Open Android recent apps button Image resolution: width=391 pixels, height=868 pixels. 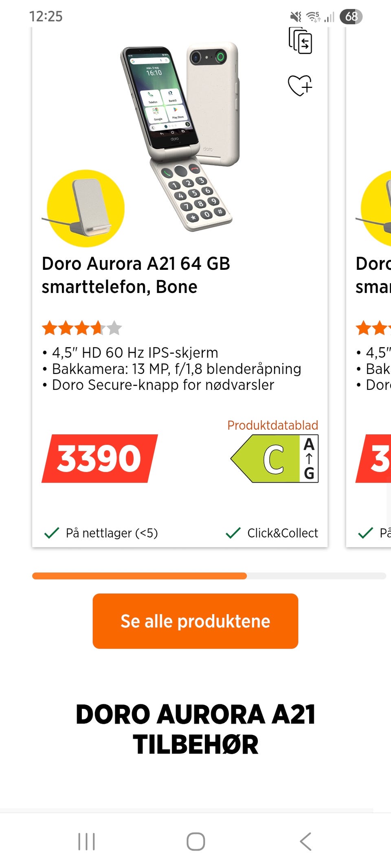tap(86, 841)
